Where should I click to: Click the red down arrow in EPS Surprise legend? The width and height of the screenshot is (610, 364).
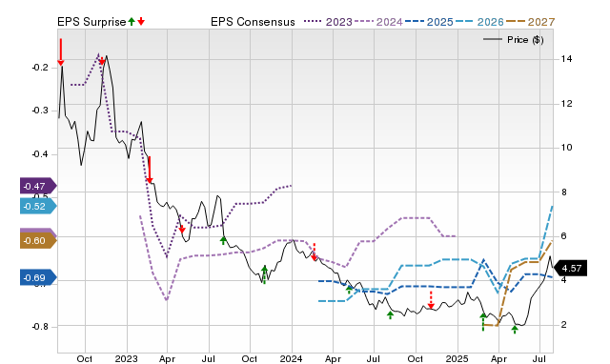tap(141, 22)
